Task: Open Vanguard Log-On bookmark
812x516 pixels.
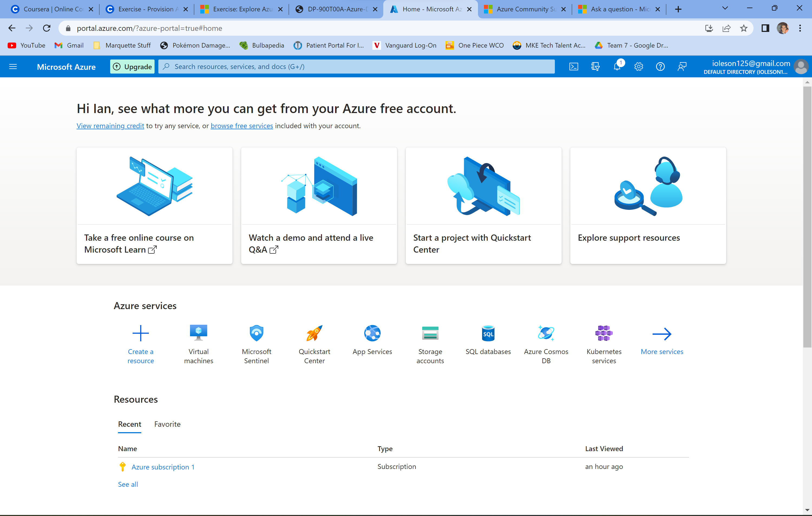Action: pyautogui.click(x=404, y=45)
